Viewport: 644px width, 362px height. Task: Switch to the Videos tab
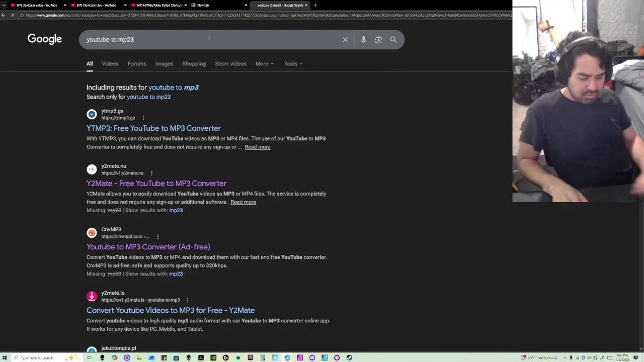pyautogui.click(x=110, y=64)
